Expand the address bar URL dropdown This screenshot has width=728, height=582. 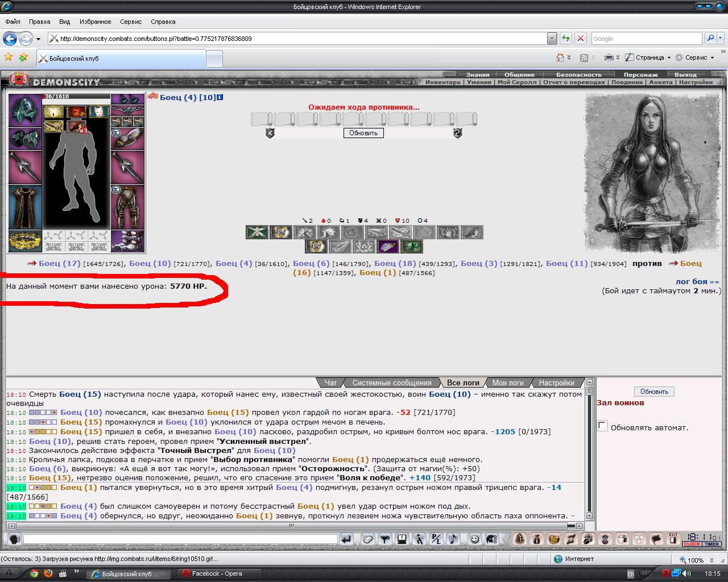(552, 39)
